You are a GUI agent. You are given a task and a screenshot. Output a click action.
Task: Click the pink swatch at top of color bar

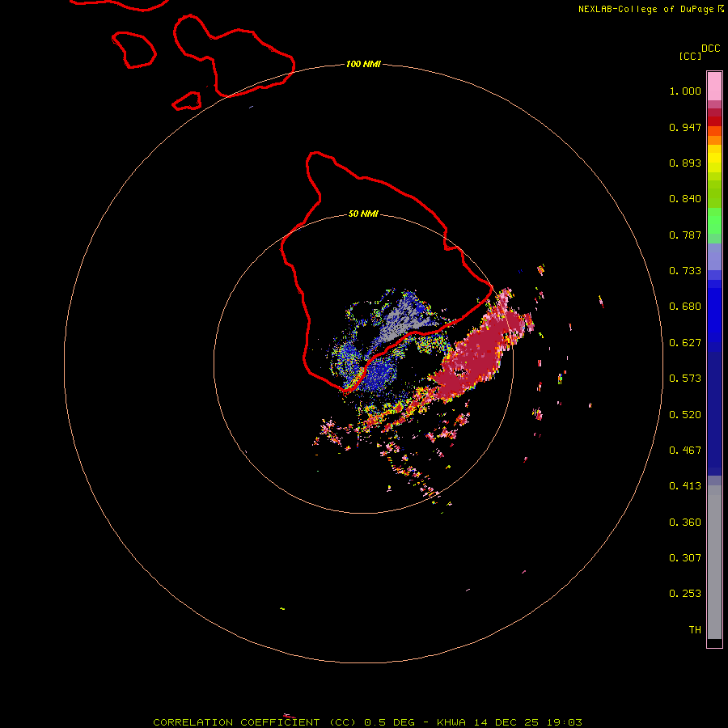click(714, 87)
